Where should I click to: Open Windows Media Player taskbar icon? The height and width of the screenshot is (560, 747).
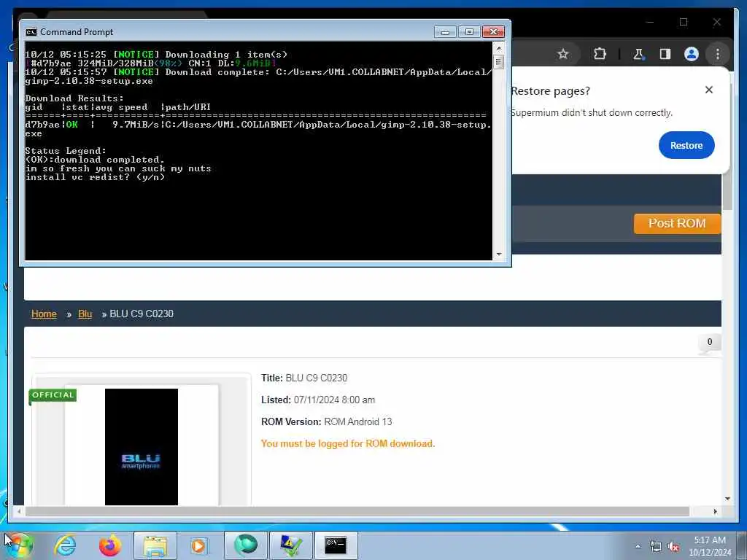coord(198,545)
